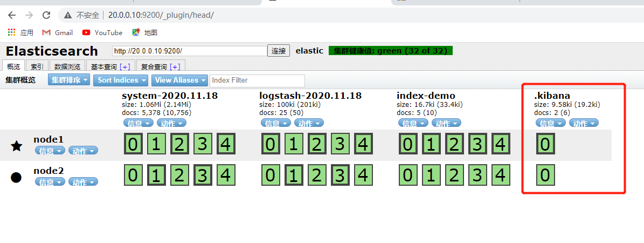Click the browser forward arrow

pos(29,15)
